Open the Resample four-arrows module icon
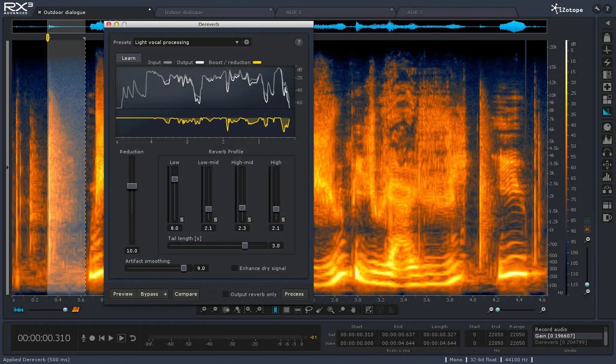This screenshot has width=616, height=364. tap(607, 164)
